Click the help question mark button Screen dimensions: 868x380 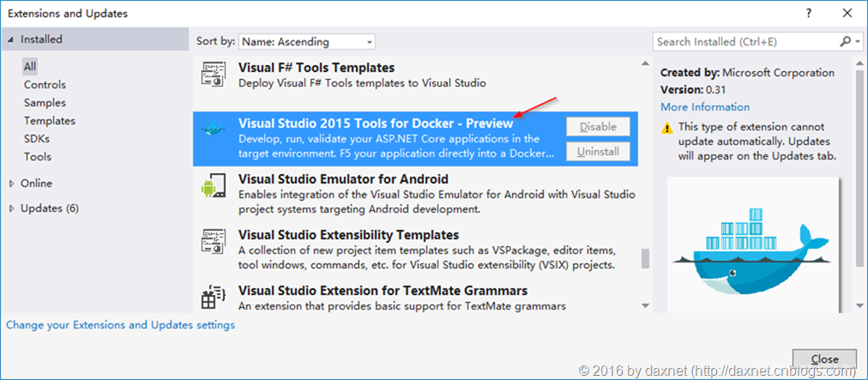pyautogui.click(x=810, y=13)
